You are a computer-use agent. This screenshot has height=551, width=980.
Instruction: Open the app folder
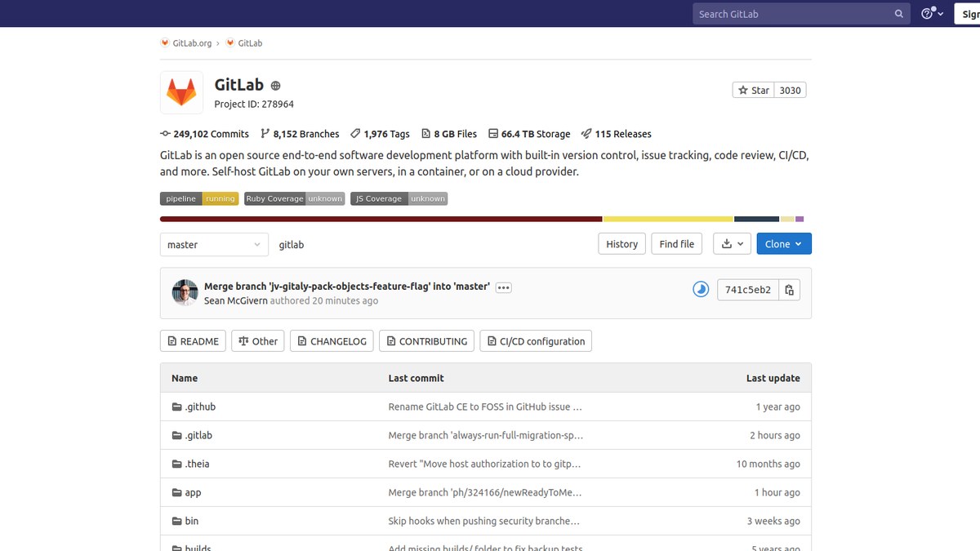tap(193, 492)
